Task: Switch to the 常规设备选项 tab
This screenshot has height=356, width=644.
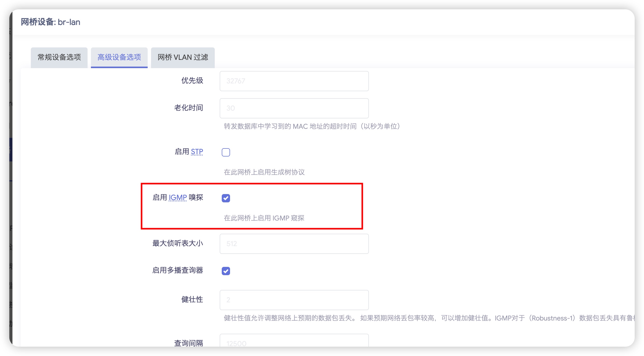Action: [x=59, y=57]
